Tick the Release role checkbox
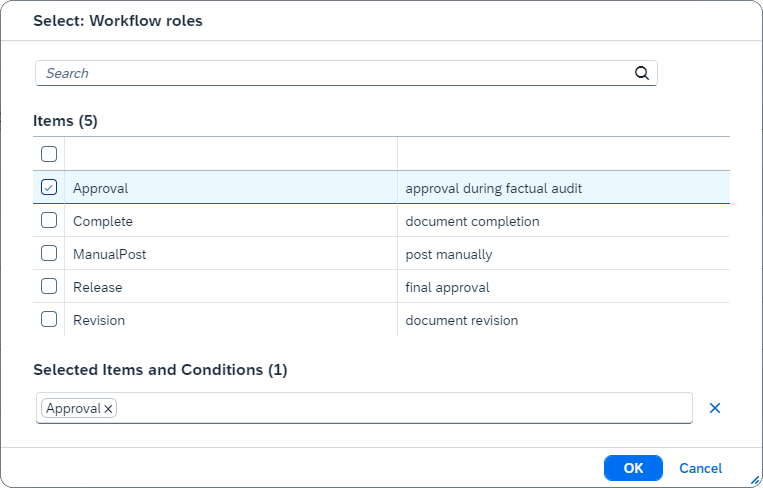 point(49,286)
